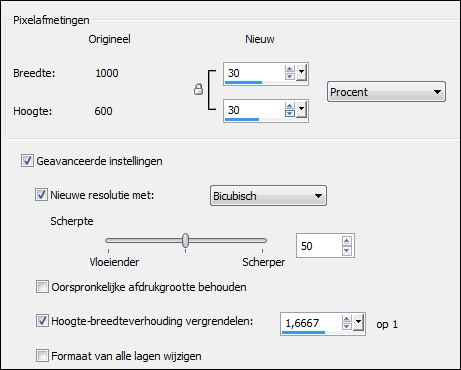Click the Scherpte value field showing 50
This screenshot has height=370, width=461.
click(x=318, y=246)
